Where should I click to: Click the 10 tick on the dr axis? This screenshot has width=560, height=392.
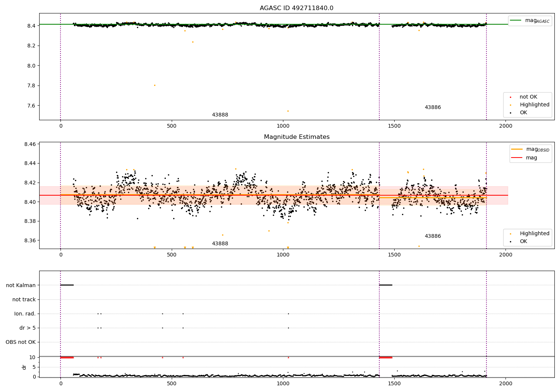(x=32, y=357)
